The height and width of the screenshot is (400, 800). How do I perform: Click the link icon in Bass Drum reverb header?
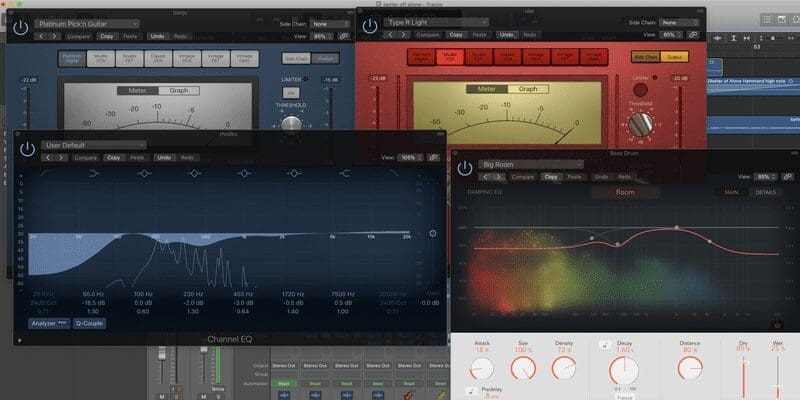pyautogui.click(x=787, y=177)
